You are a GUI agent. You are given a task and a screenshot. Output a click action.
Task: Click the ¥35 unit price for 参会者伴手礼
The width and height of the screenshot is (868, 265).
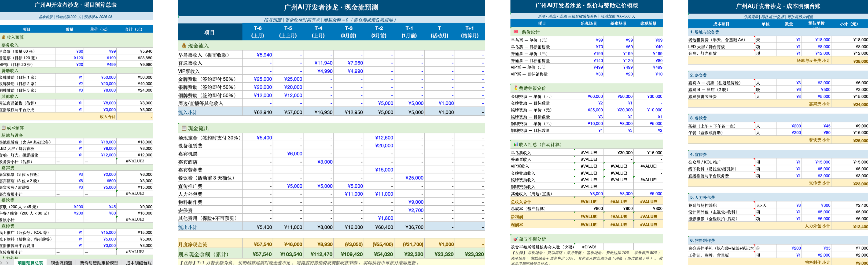click(827, 248)
